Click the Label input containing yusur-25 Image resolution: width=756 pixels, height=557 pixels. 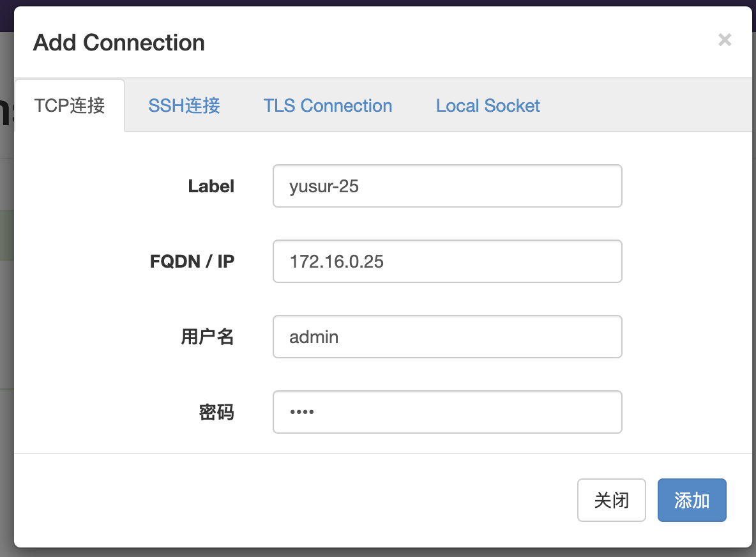click(447, 186)
